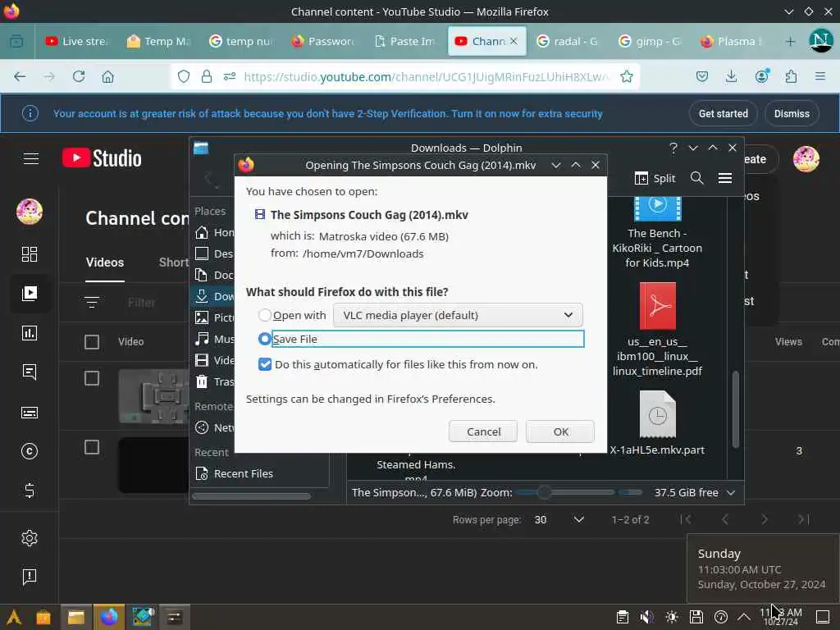Tick checkbox for first video row
Viewport: 840px width, 630px height.
click(x=92, y=378)
